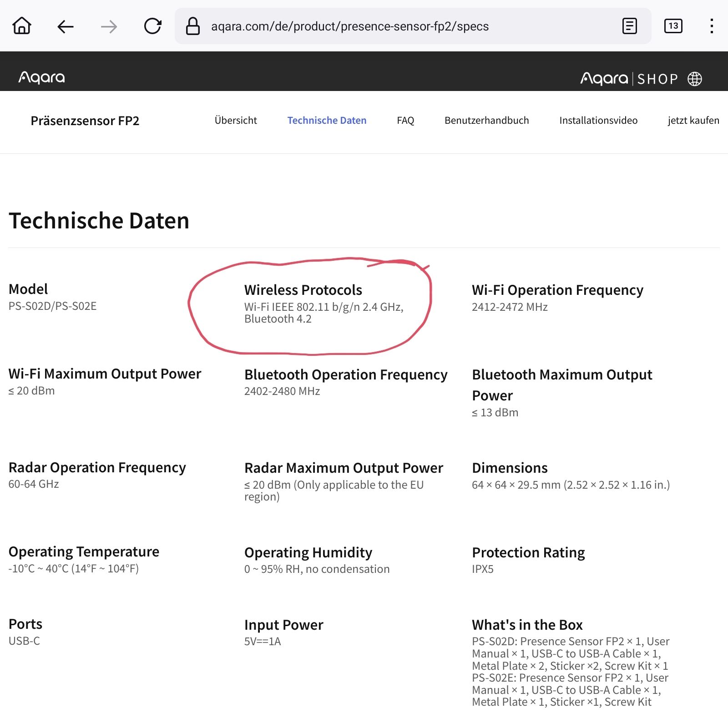
Task: Click the Model label
Action: click(x=28, y=289)
